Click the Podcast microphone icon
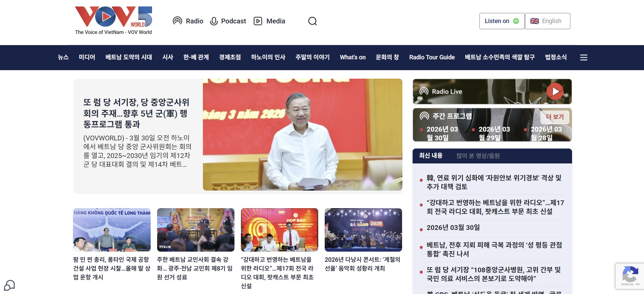This screenshot has height=294, width=644. [x=214, y=21]
